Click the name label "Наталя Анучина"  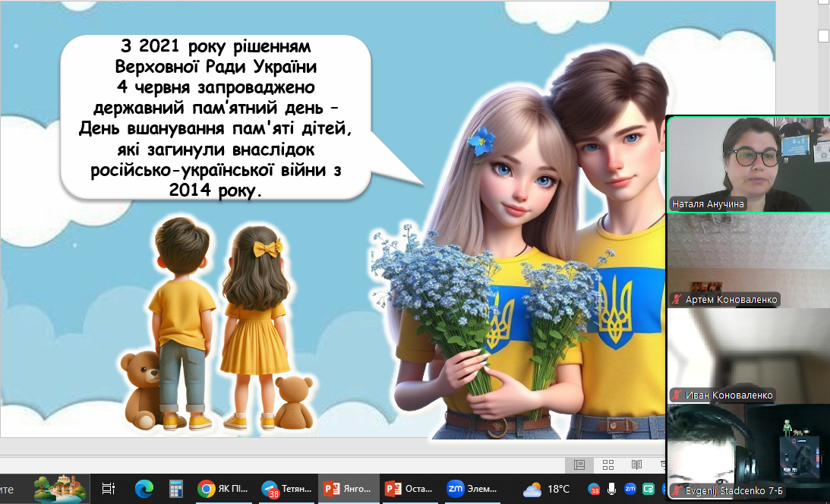[708, 204]
